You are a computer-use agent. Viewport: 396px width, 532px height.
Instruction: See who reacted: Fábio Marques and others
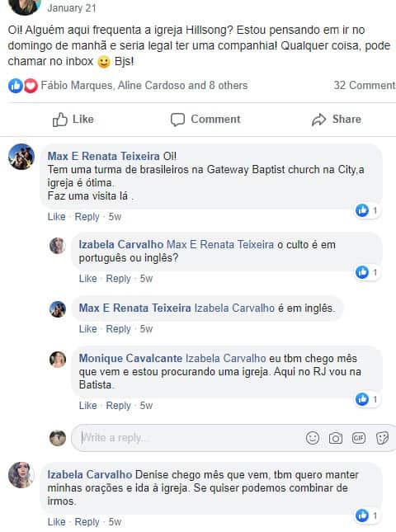[144, 85]
